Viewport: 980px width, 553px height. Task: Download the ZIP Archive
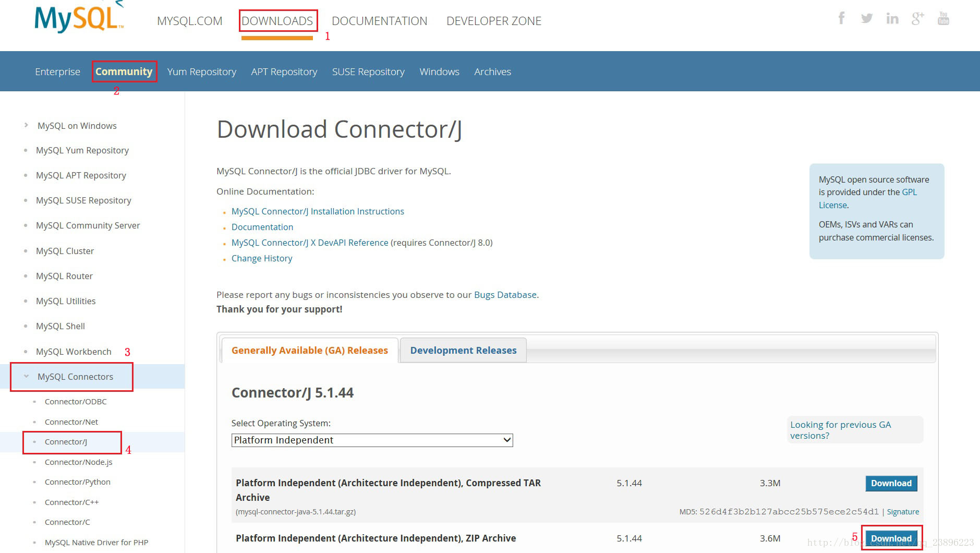[891, 538]
